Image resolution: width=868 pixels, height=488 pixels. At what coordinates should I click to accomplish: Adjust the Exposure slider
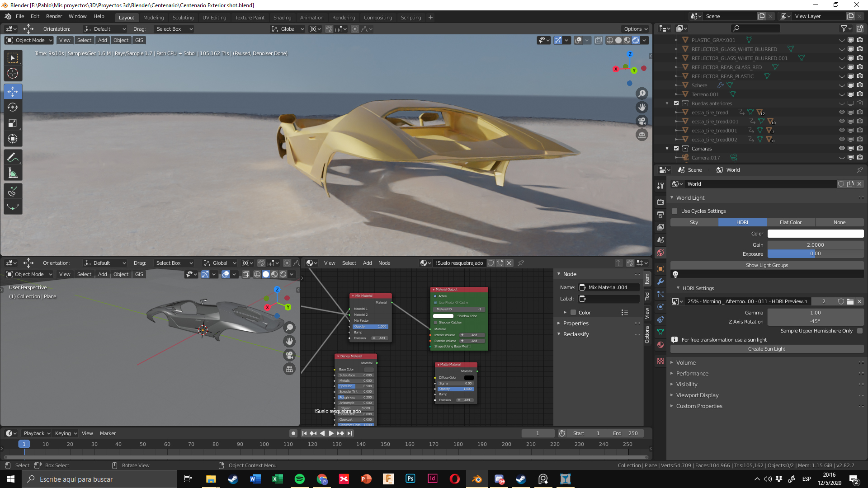[x=815, y=254]
